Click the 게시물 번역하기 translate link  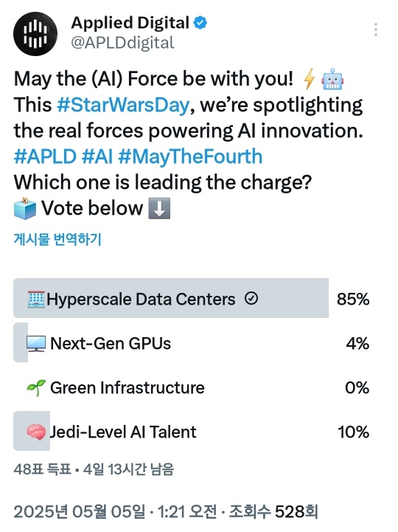57,239
